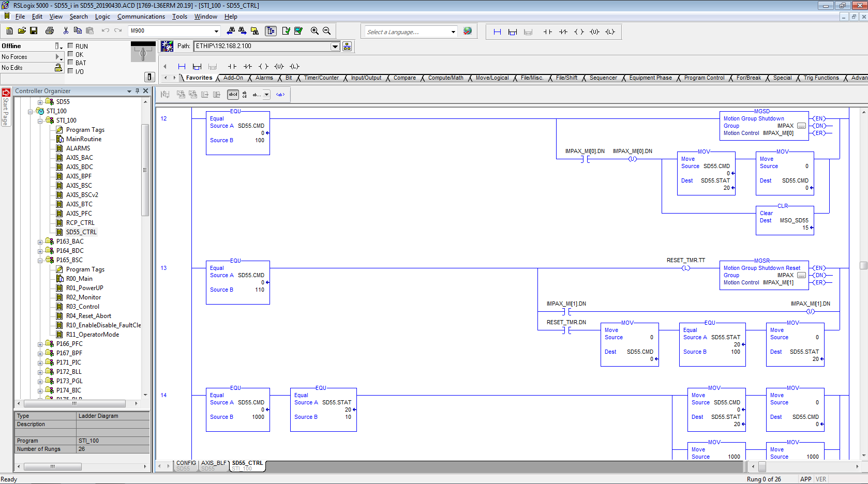Toggle the OK status checkbox
The height and width of the screenshot is (484, 868).
[x=70, y=54]
